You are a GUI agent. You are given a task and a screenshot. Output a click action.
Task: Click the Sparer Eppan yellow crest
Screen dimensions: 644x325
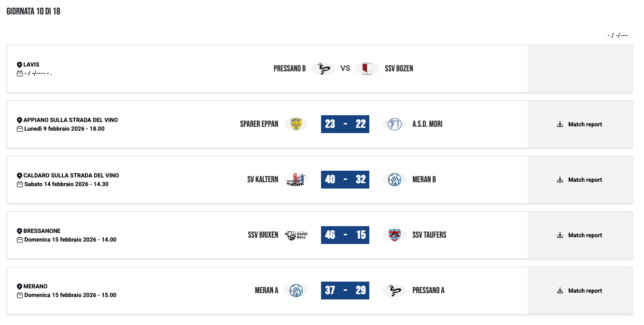tap(296, 124)
